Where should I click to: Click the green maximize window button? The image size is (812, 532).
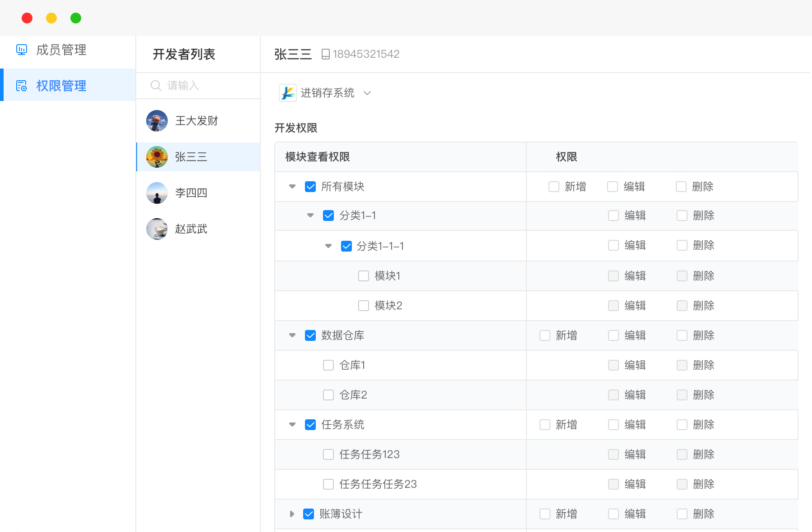[76, 18]
